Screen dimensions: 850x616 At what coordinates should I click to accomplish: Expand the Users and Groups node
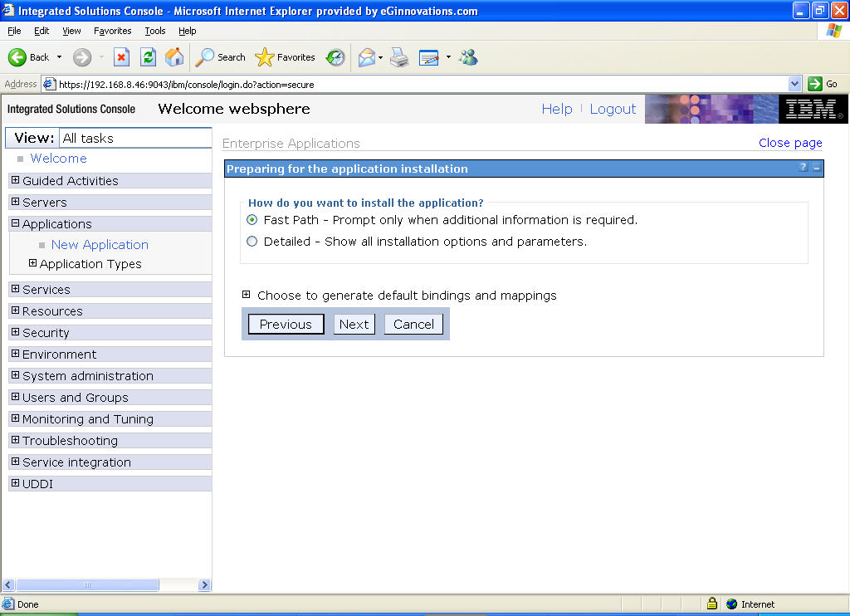tap(15, 397)
